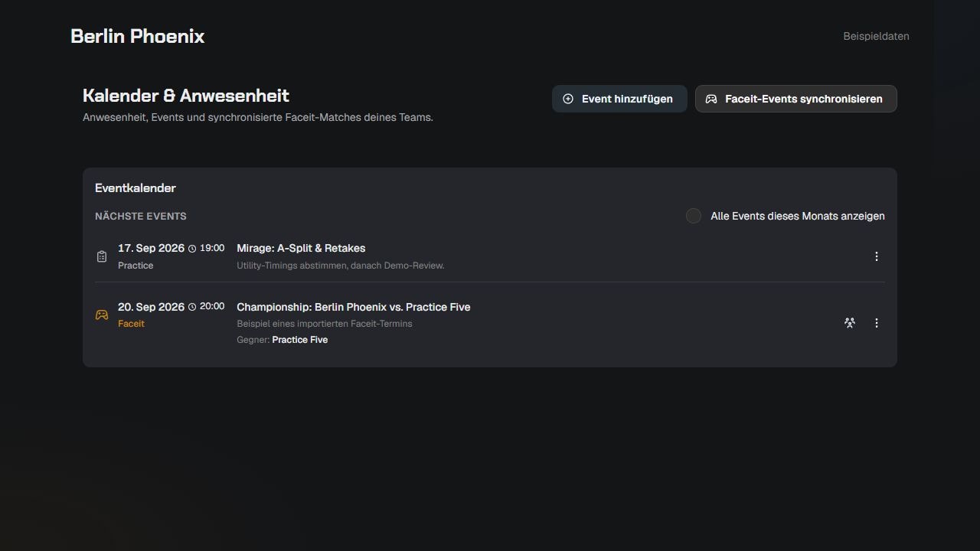The image size is (980, 551).
Task: Click the Practice event type label
Action: pyautogui.click(x=136, y=266)
